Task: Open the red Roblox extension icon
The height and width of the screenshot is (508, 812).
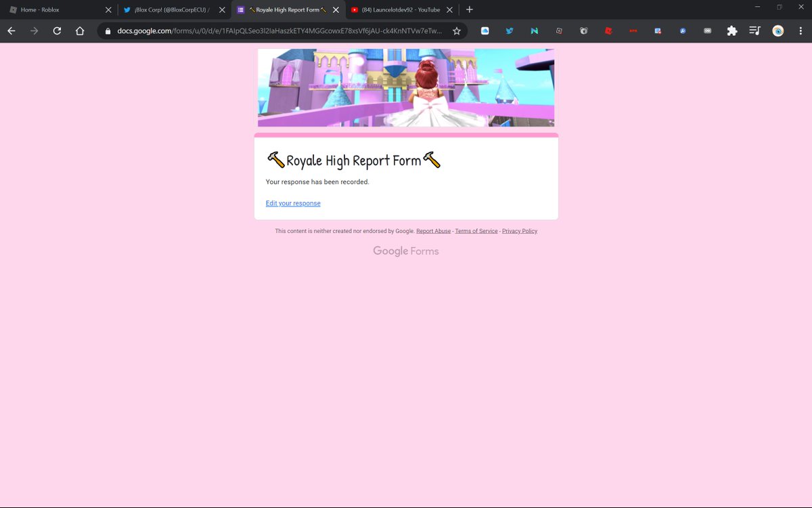Action: tap(608, 31)
